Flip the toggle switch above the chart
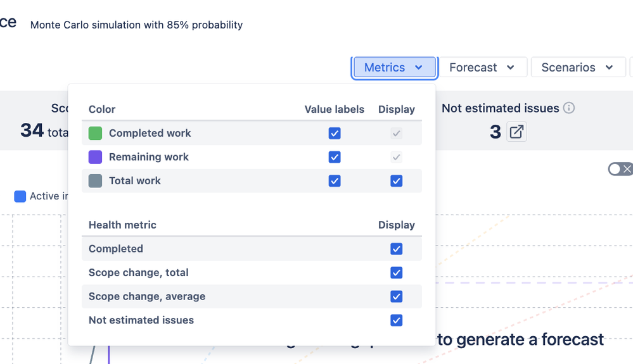This screenshot has height=364, width=633. click(620, 169)
